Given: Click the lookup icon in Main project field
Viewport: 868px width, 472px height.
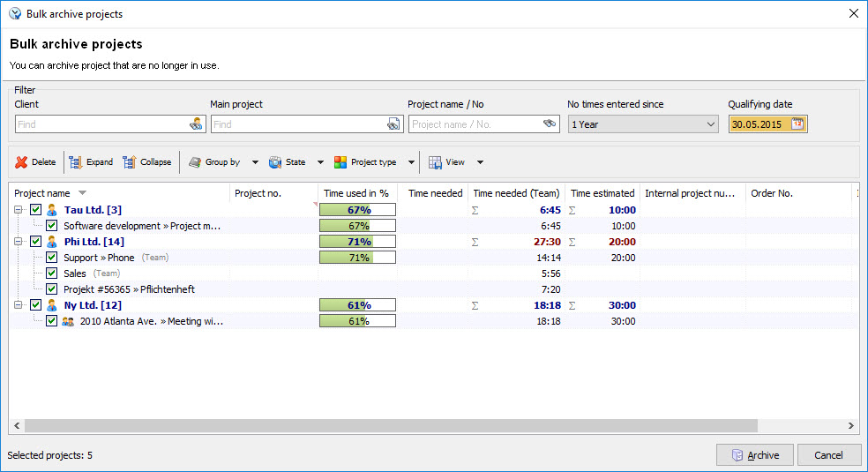Looking at the screenshot, I should 393,124.
